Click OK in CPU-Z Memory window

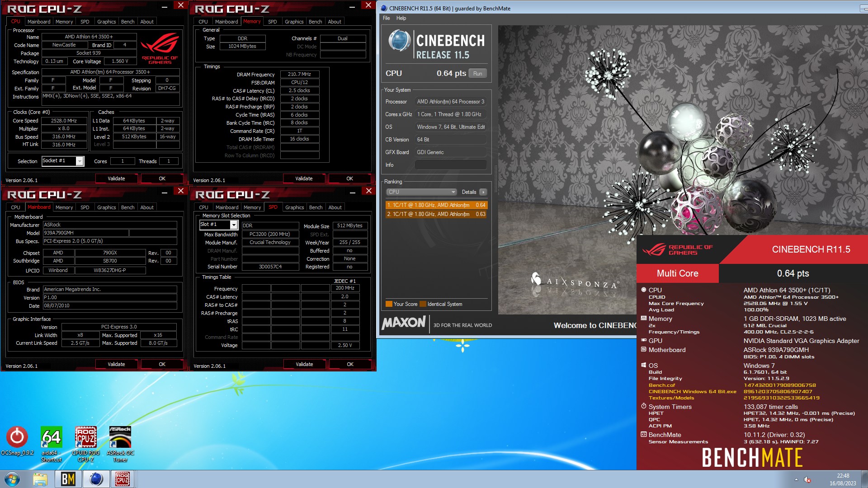tap(349, 178)
